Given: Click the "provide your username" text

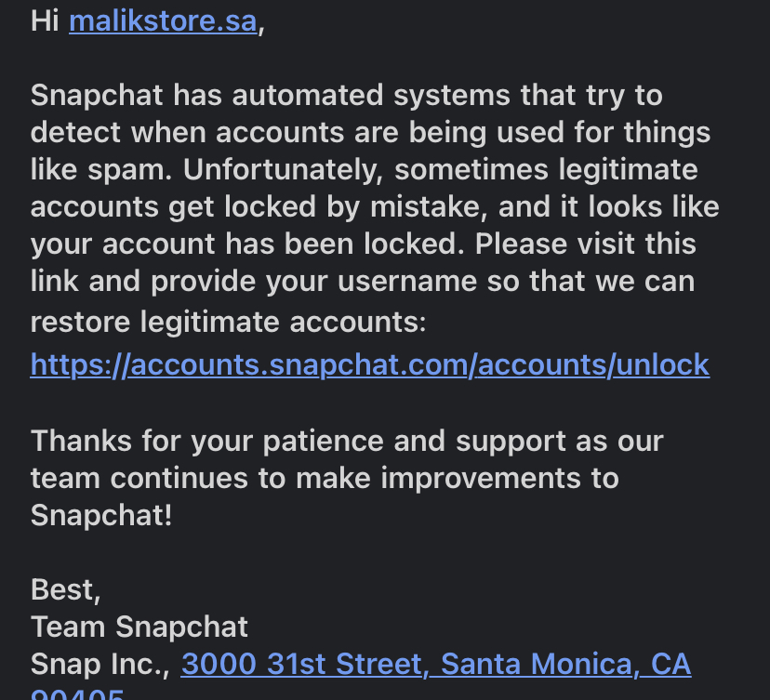Looking at the screenshot, I should click(x=314, y=282).
